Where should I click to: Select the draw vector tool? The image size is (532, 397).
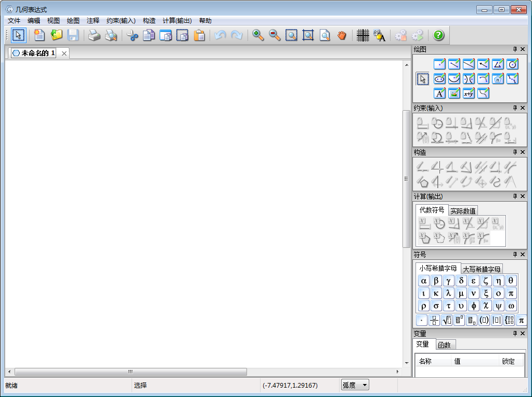pyautogui.click(x=483, y=64)
